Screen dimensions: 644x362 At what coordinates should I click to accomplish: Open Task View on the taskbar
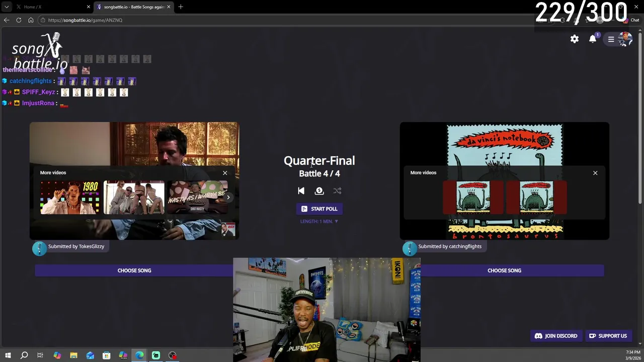pyautogui.click(x=40, y=355)
